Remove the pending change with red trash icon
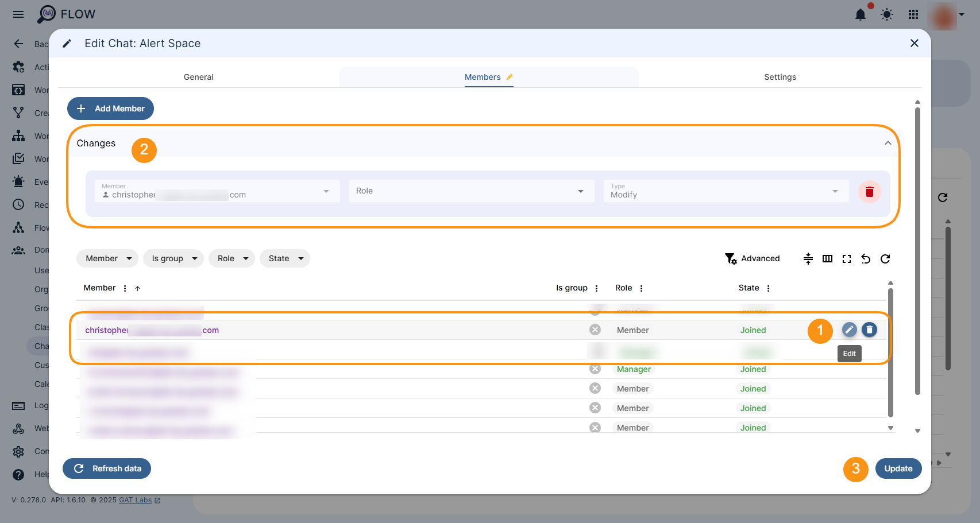 (x=869, y=192)
